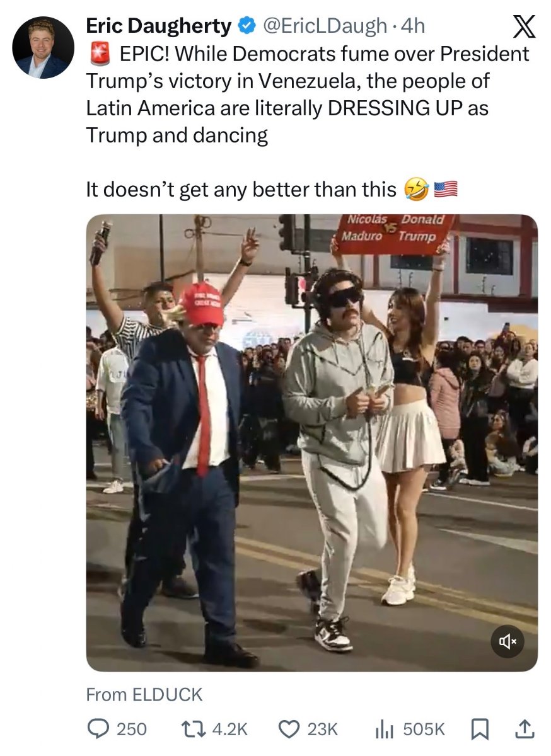Click the blue verified badge
Viewport: 551px width, 756px height.
[x=246, y=26]
